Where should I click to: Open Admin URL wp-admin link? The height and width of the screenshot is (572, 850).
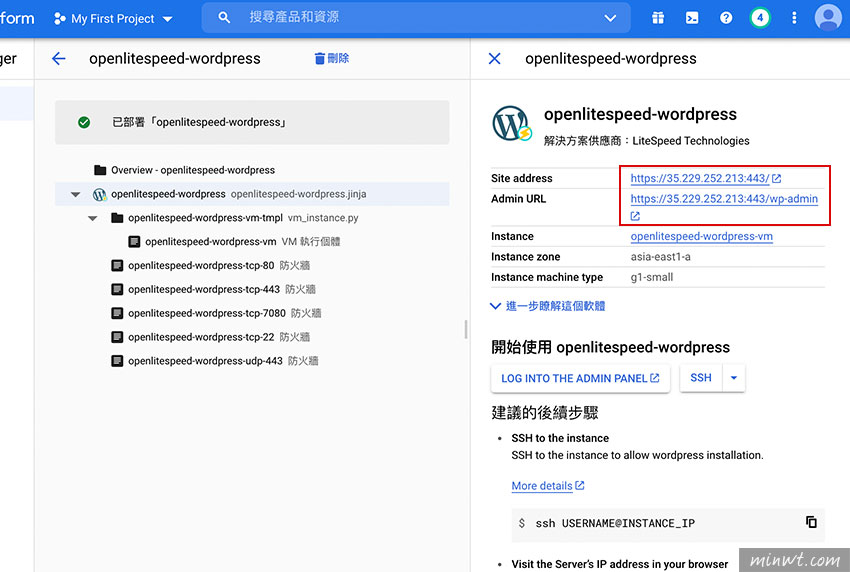coord(724,199)
